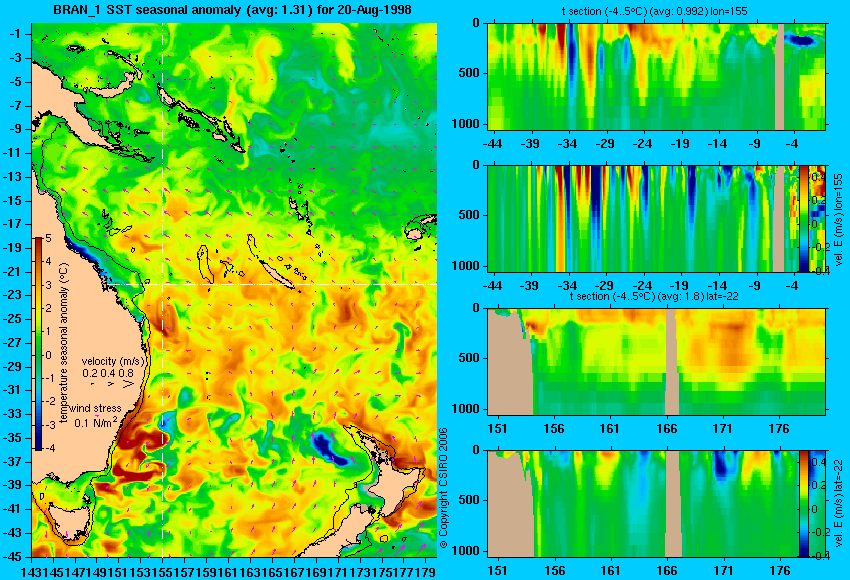Click the '166' label under the lat=-22 velocity section
This screenshot has height=580, width=850.
tap(667, 571)
